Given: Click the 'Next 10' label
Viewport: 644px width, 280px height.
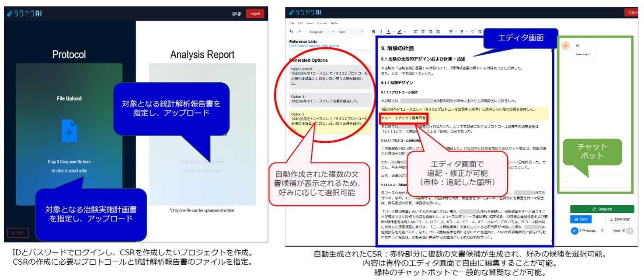Looking at the screenshot, I should 620,231.
